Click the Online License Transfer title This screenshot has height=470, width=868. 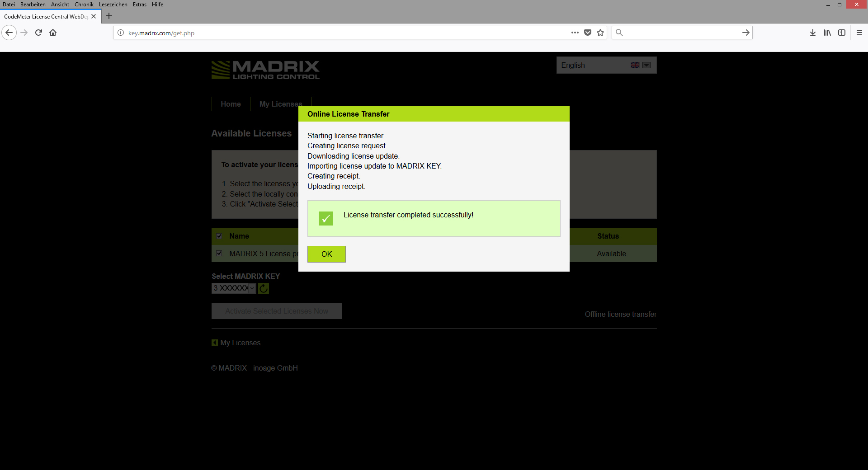tap(348, 114)
